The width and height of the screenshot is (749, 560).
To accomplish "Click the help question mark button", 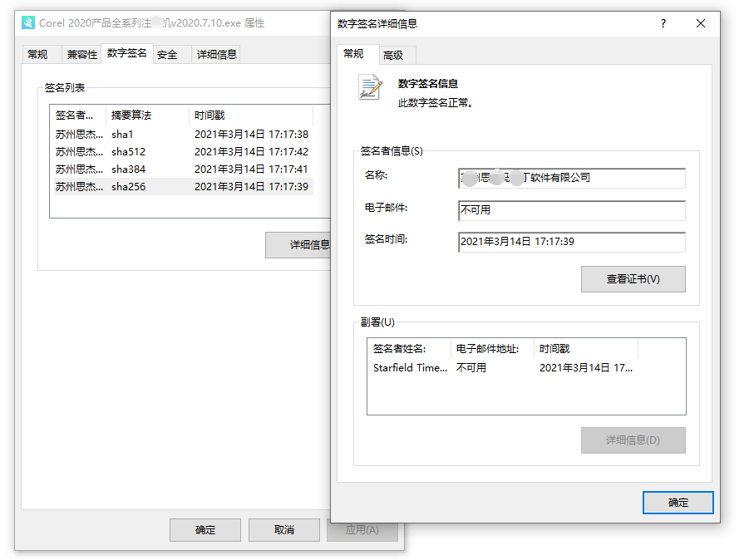I will click(x=663, y=23).
